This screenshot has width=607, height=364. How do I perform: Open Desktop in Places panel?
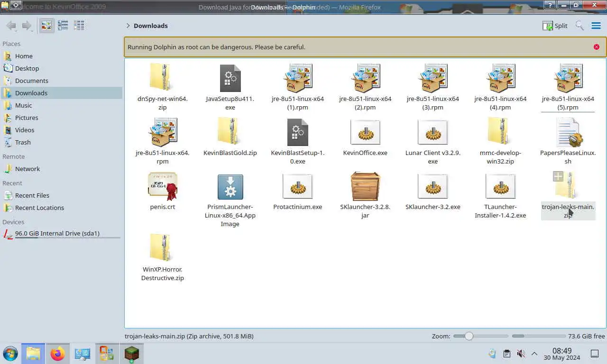pos(61,68)
